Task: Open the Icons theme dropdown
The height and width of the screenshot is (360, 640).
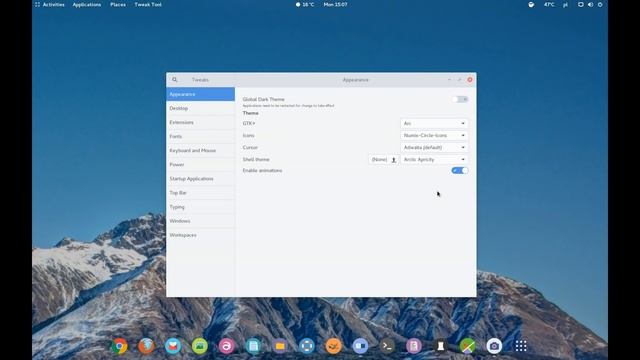Action: [434, 136]
